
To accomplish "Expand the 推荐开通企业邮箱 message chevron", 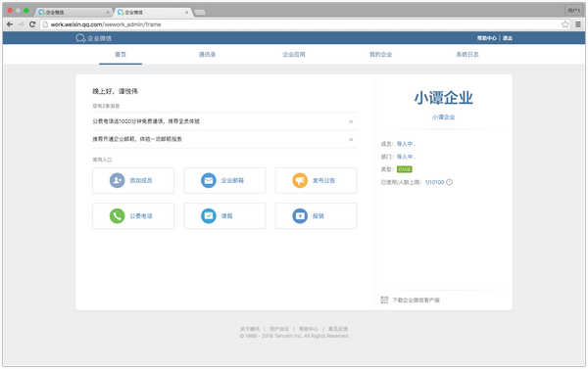I will (351, 139).
